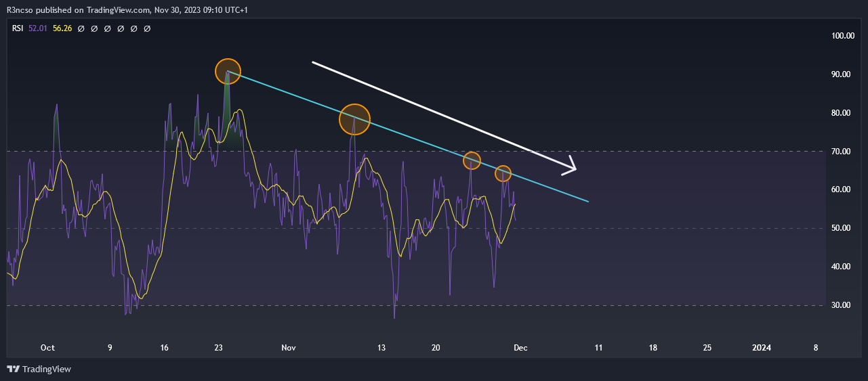Image resolution: width=868 pixels, height=381 pixels.
Task: Click the 23 date label on time axis
Action: point(219,348)
